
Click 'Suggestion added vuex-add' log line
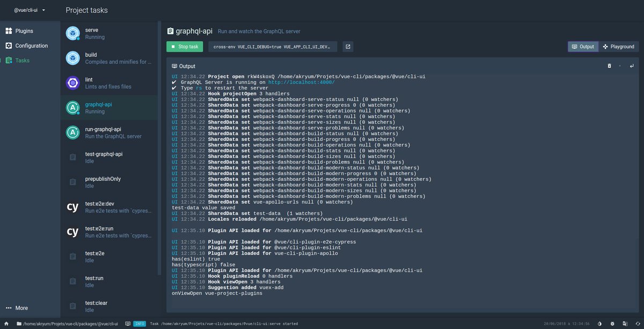pos(228,288)
